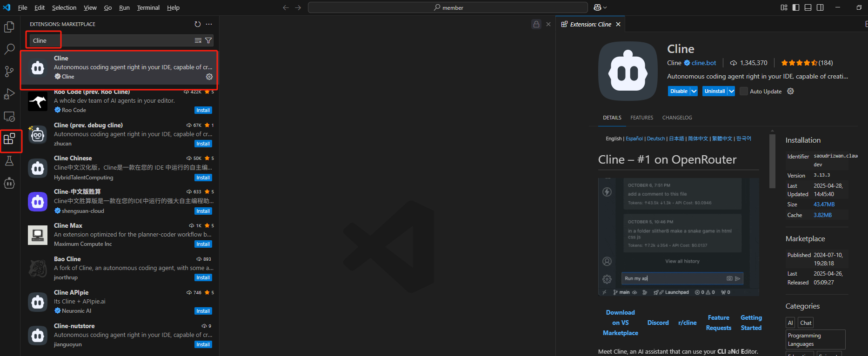Select the installed Cline extension row
This screenshot has width=868, height=356.
tap(119, 68)
